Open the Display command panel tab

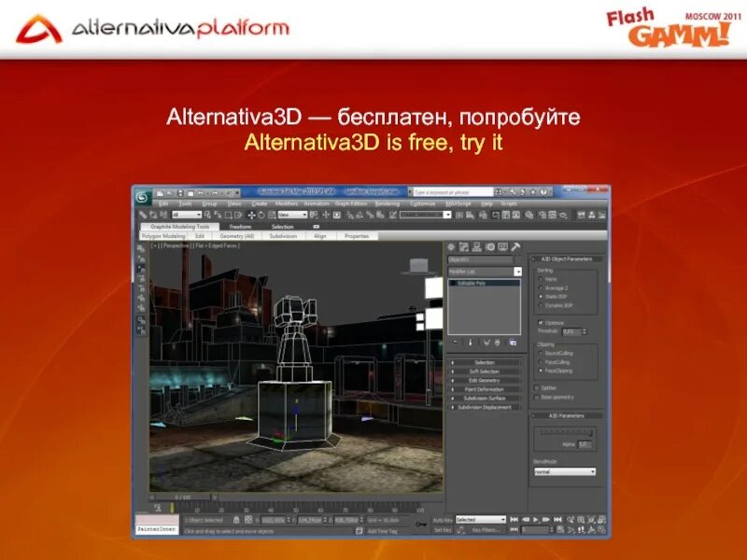(x=502, y=247)
